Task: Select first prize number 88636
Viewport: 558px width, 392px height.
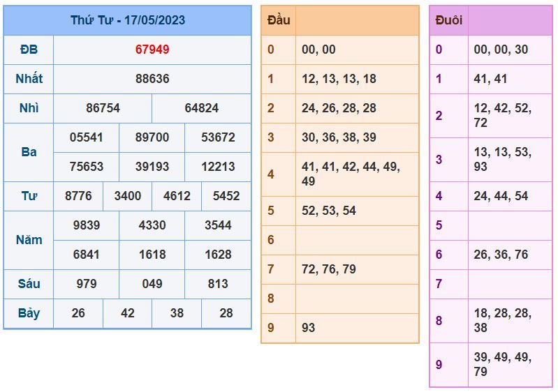Action: pyautogui.click(x=152, y=79)
